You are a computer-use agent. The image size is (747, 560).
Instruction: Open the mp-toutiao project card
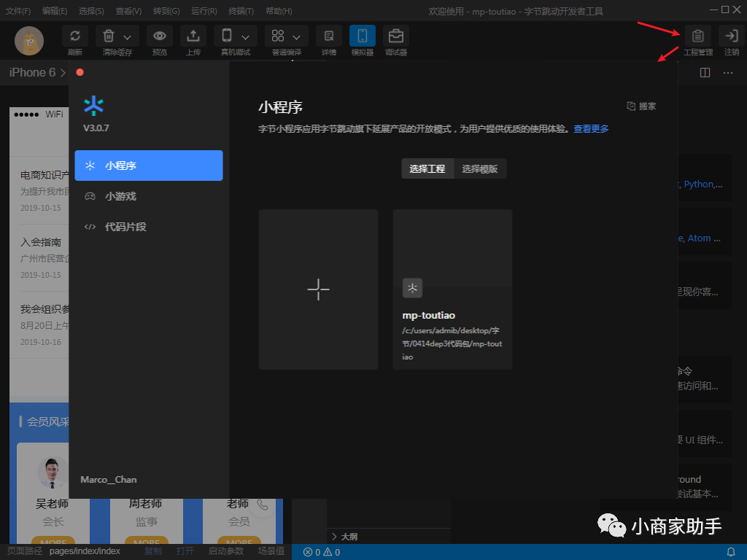tap(452, 289)
